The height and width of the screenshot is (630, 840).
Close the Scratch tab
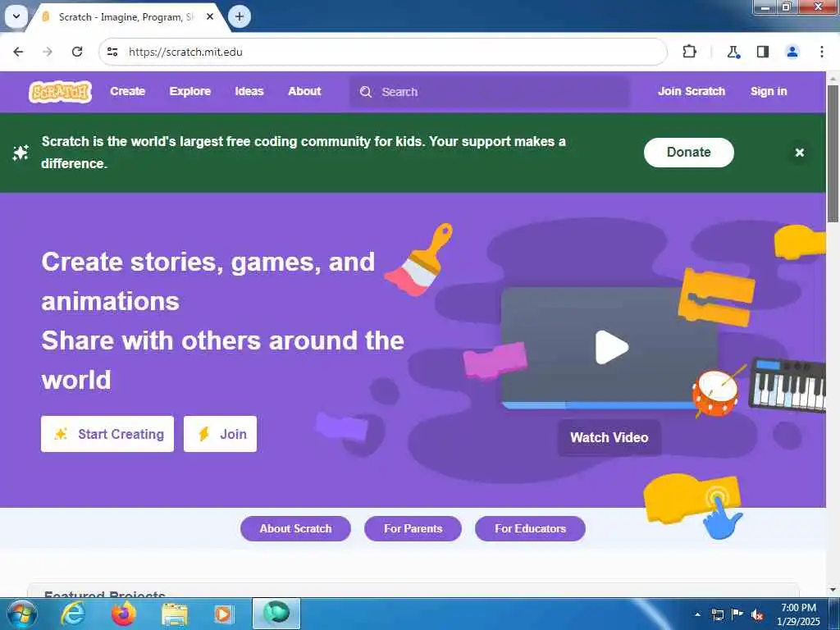[x=210, y=17]
